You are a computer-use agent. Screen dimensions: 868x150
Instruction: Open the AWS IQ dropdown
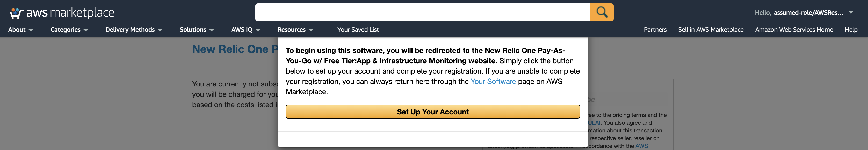(x=246, y=30)
